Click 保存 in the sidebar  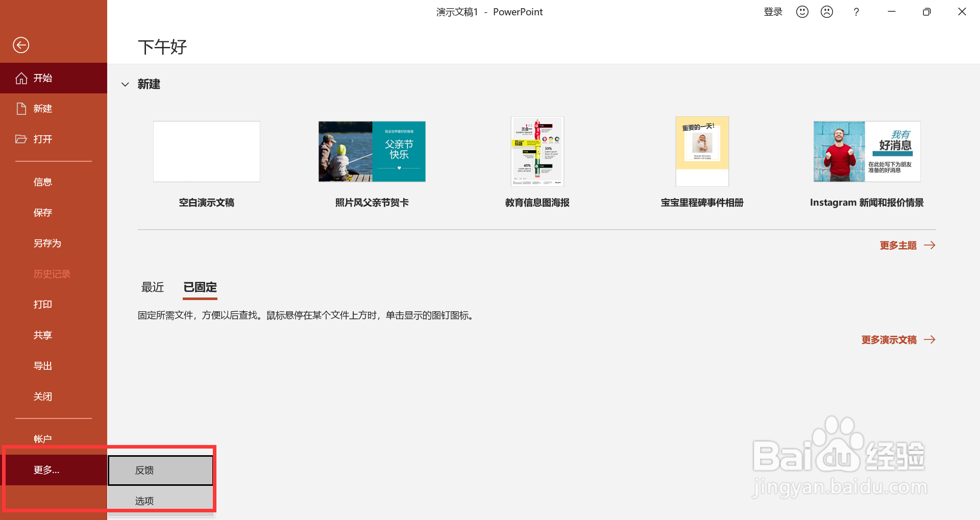tap(54, 213)
